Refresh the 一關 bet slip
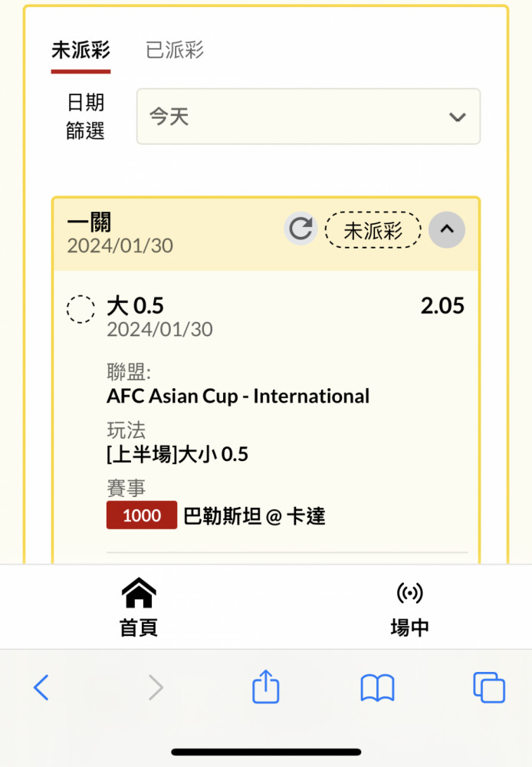Screen dimensions: 532x767 (x=300, y=229)
